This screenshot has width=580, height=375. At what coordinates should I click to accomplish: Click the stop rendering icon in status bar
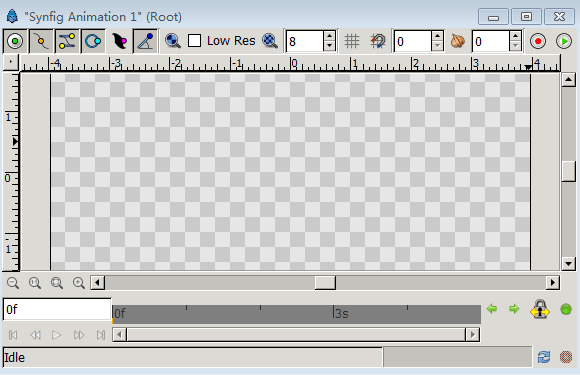tap(566, 357)
